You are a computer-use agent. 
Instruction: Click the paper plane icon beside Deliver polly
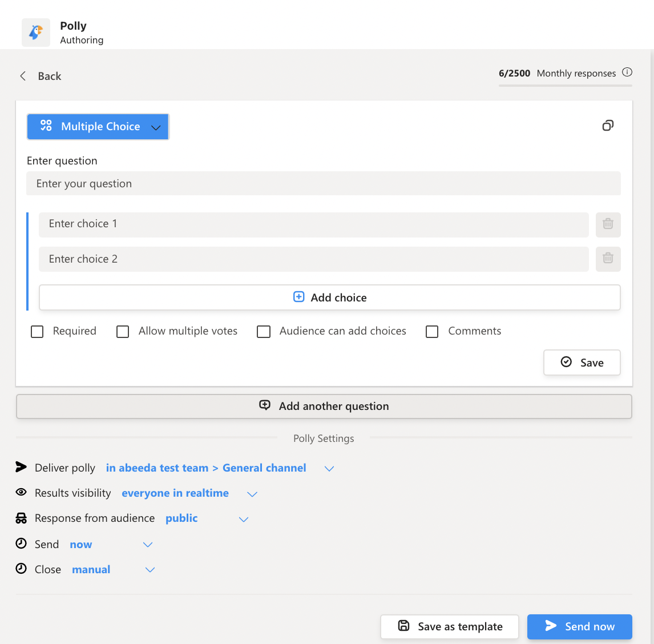pos(21,467)
